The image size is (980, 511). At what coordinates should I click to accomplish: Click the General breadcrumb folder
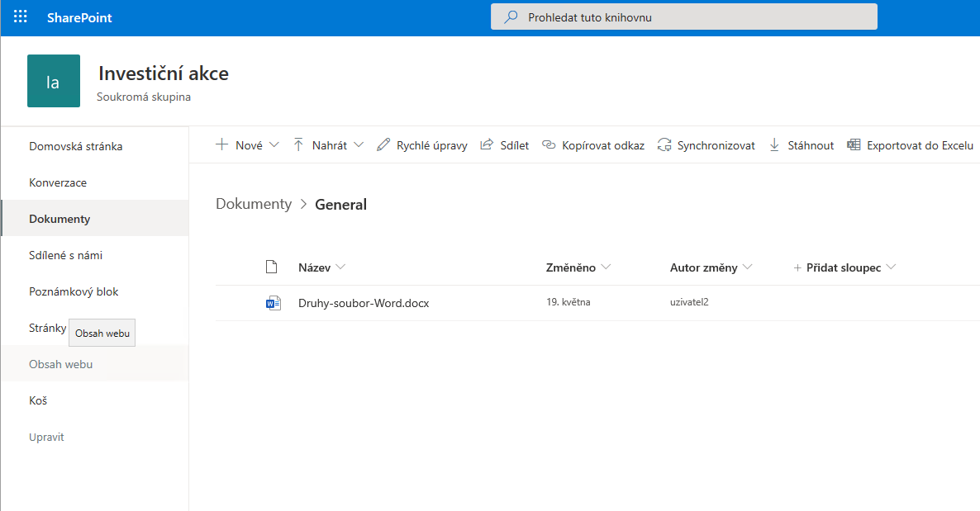[x=340, y=204]
